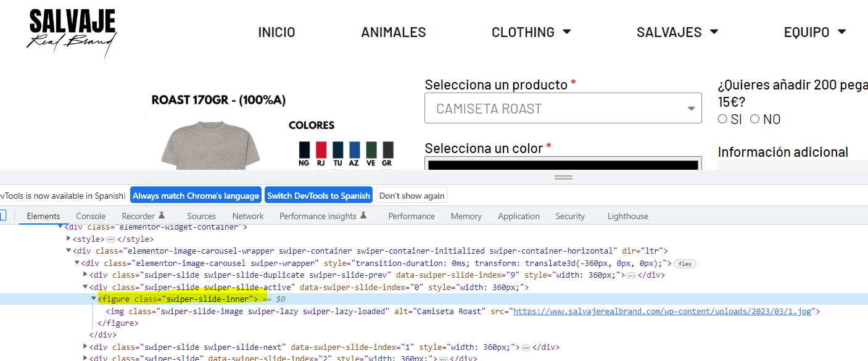Open the color selection dropdown
868x361 pixels.
(563, 163)
